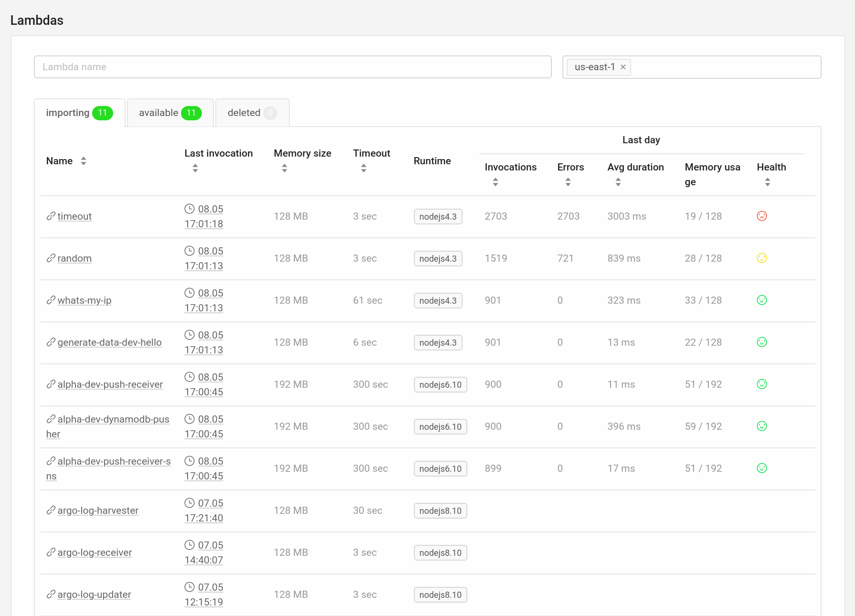Image resolution: width=855 pixels, height=616 pixels.
Task: Open the random lambda link
Action: click(74, 258)
